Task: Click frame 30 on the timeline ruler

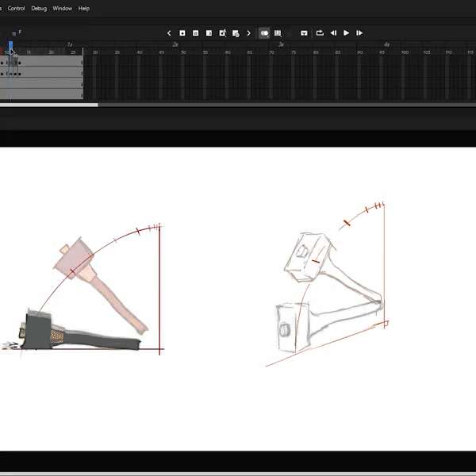Action: point(95,52)
